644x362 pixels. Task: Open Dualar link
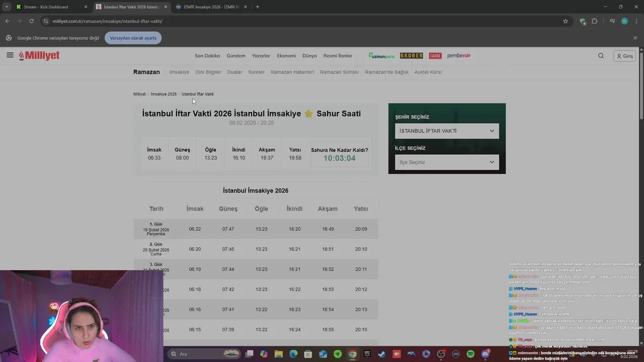tap(234, 72)
